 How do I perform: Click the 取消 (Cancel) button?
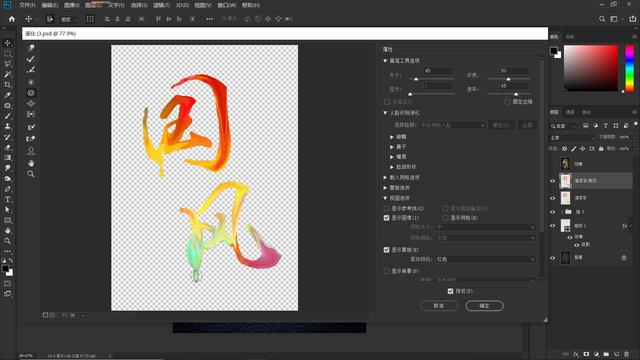[x=439, y=306]
